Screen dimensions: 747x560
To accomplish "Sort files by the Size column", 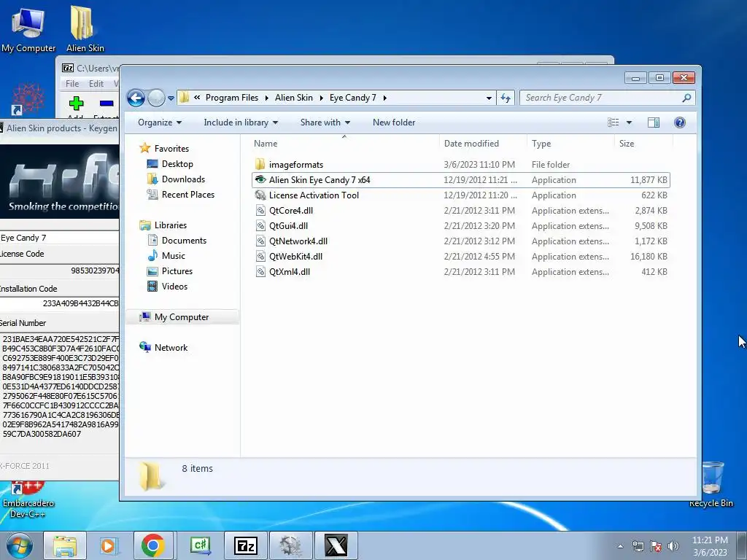I will click(643, 144).
